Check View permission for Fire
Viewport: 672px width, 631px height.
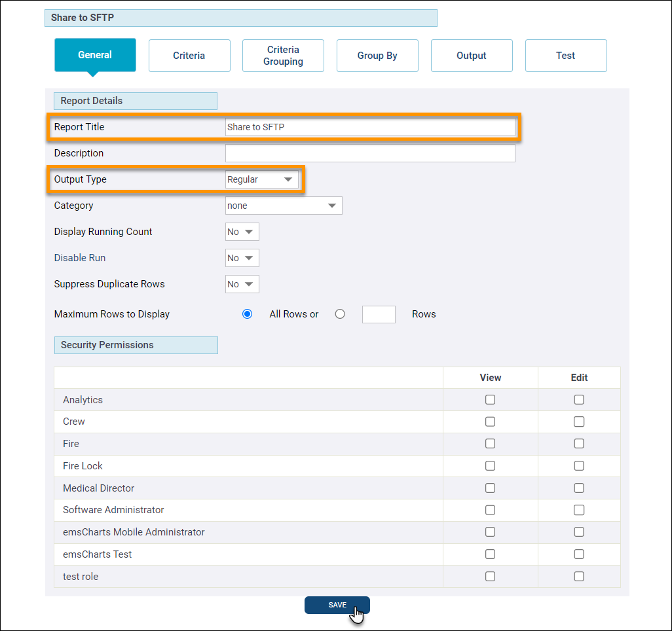coord(491,443)
